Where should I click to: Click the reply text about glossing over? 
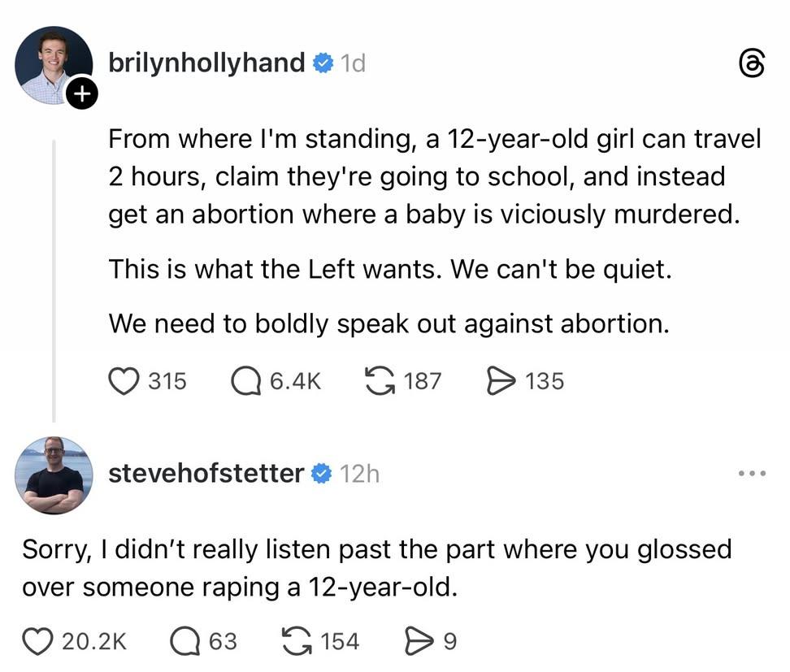[377, 567]
